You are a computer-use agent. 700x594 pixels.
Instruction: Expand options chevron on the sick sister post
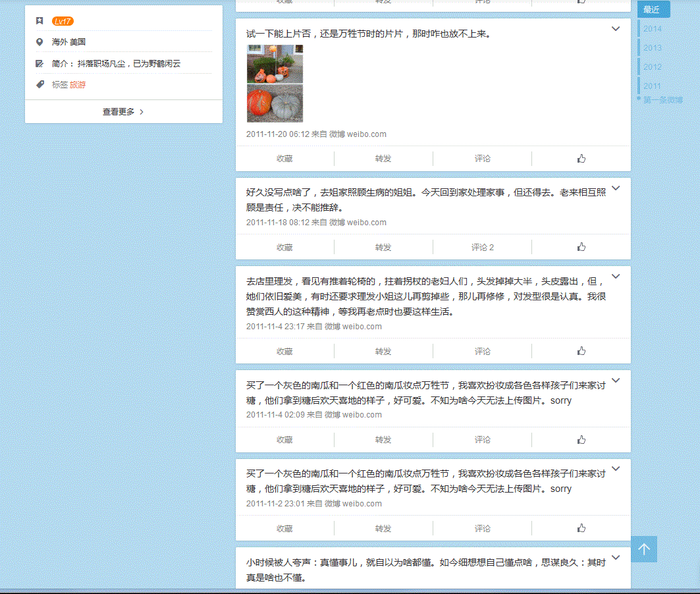coord(616,188)
